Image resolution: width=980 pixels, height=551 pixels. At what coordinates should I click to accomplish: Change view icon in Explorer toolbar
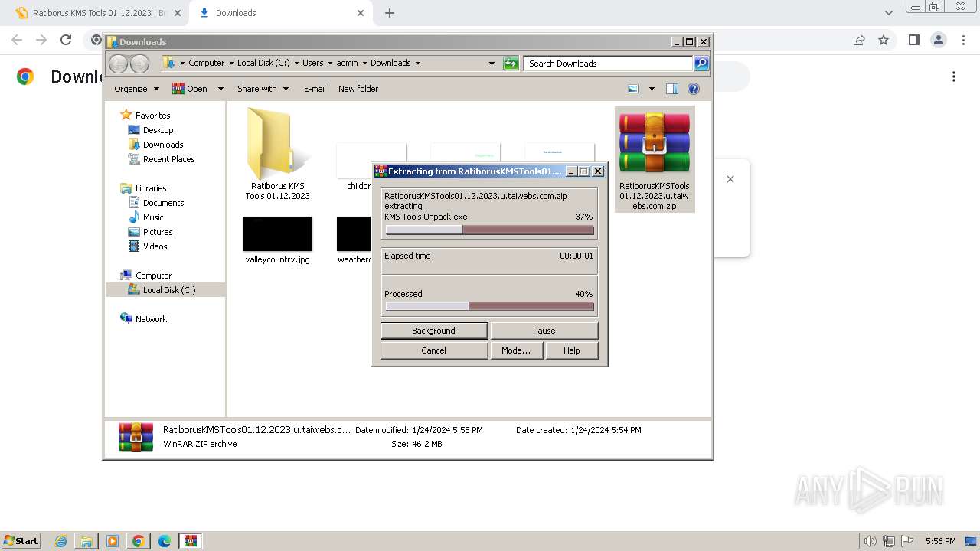click(633, 89)
